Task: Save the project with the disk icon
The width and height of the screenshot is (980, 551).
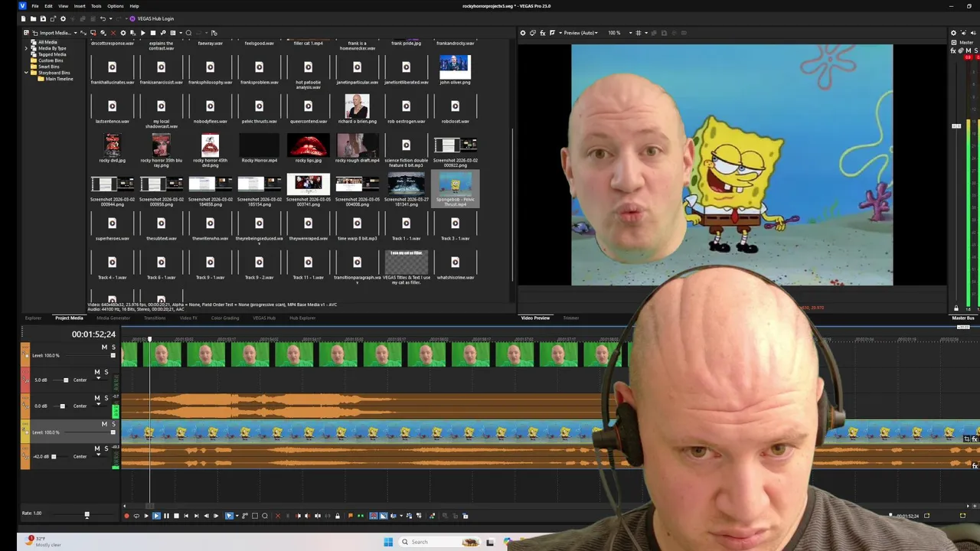Action: click(x=43, y=18)
